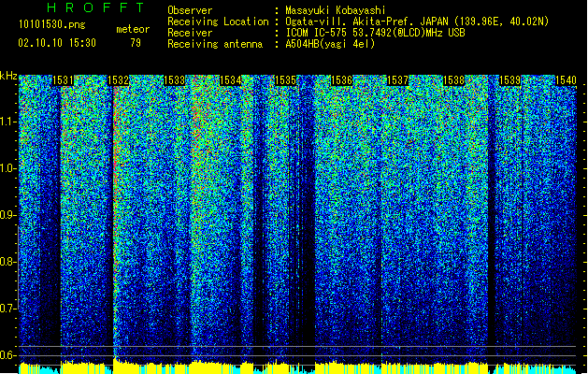This screenshot has width=588, height=374.
Task: Click the 0.9 kHz axis tick label
Action: (x=7, y=215)
